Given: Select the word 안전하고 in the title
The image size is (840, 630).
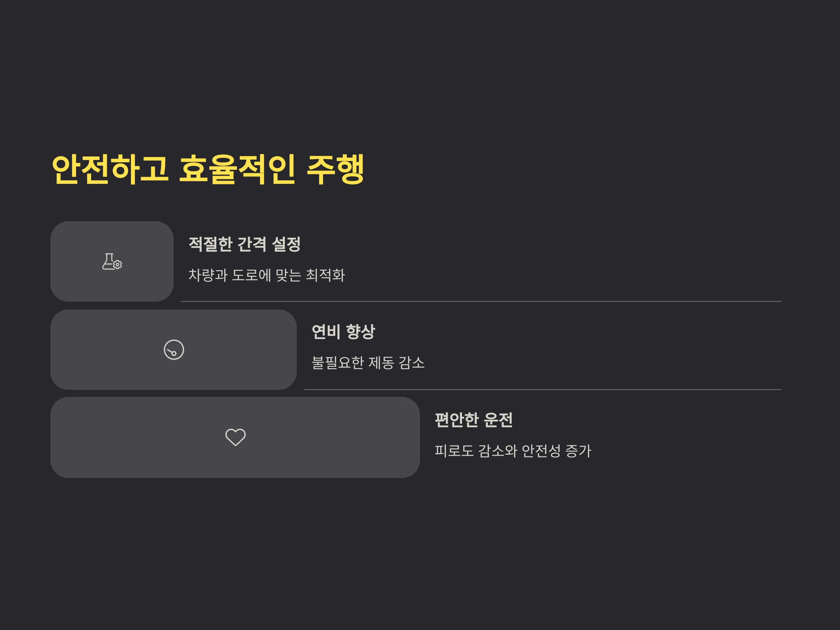Looking at the screenshot, I should pyautogui.click(x=110, y=169).
